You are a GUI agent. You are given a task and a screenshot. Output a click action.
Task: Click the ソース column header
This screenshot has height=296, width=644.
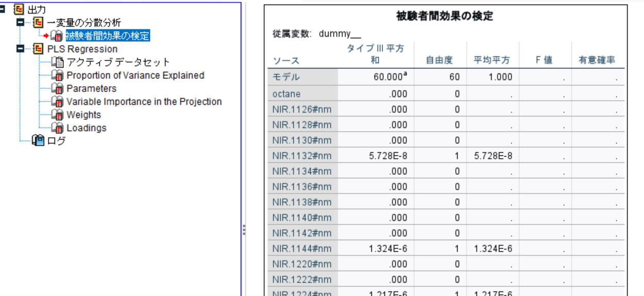[x=286, y=60]
